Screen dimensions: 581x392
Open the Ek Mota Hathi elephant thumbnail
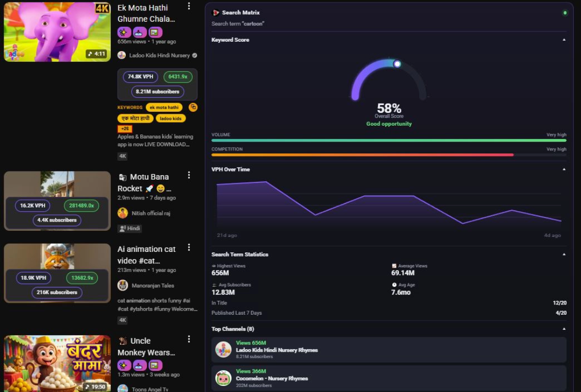[57, 32]
